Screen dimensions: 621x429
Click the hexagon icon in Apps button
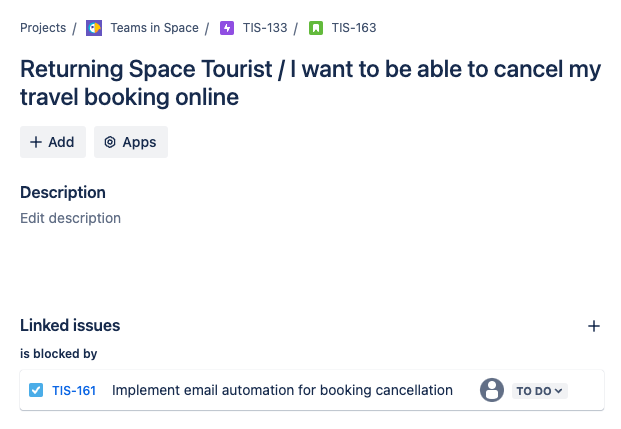[110, 142]
